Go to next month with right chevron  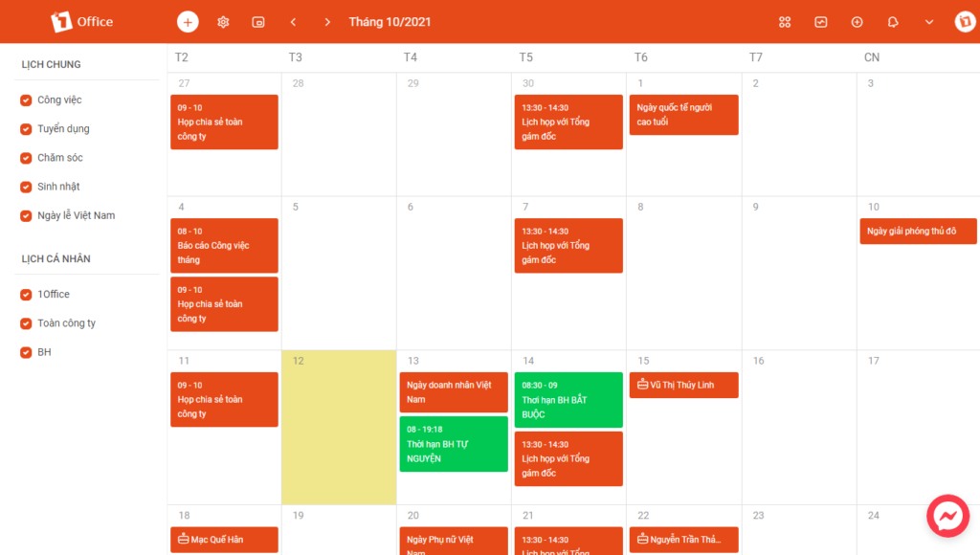point(327,22)
